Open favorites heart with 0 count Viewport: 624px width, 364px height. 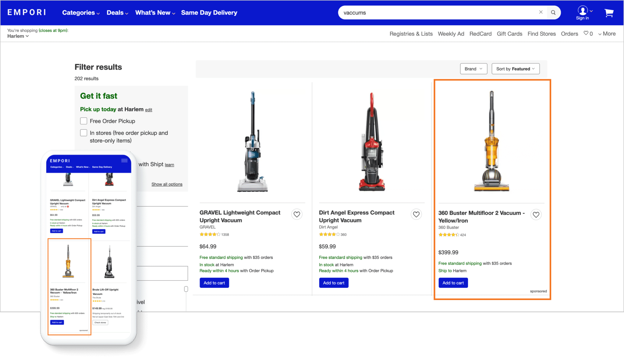(x=588, y=34)
